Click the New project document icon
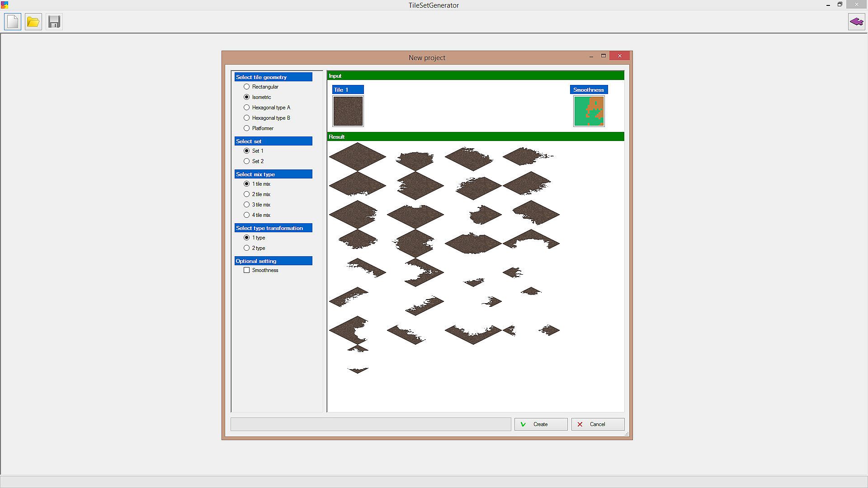 point(13,22)
